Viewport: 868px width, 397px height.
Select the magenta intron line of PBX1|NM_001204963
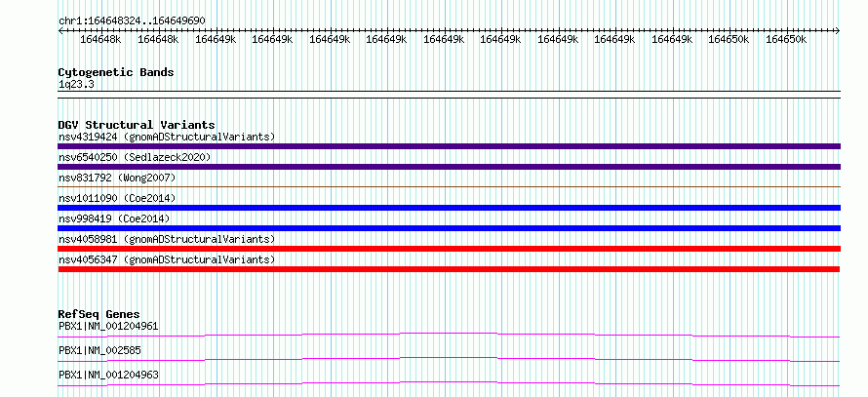click(449, 383)
